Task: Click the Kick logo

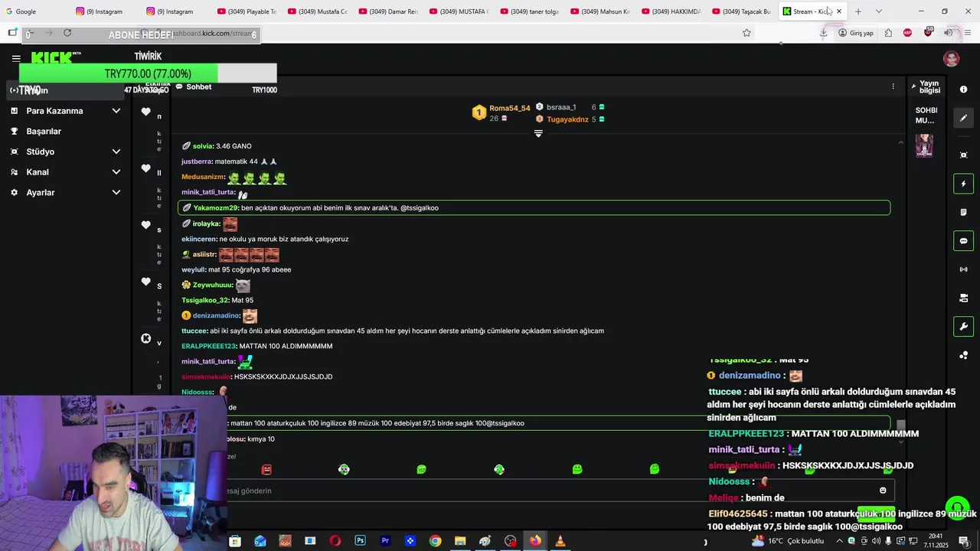Action: [51, 57]
